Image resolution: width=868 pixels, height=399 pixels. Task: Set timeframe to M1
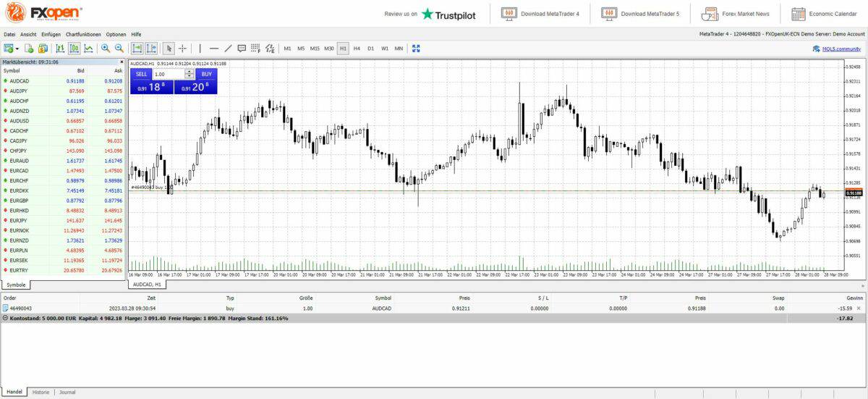287,49
